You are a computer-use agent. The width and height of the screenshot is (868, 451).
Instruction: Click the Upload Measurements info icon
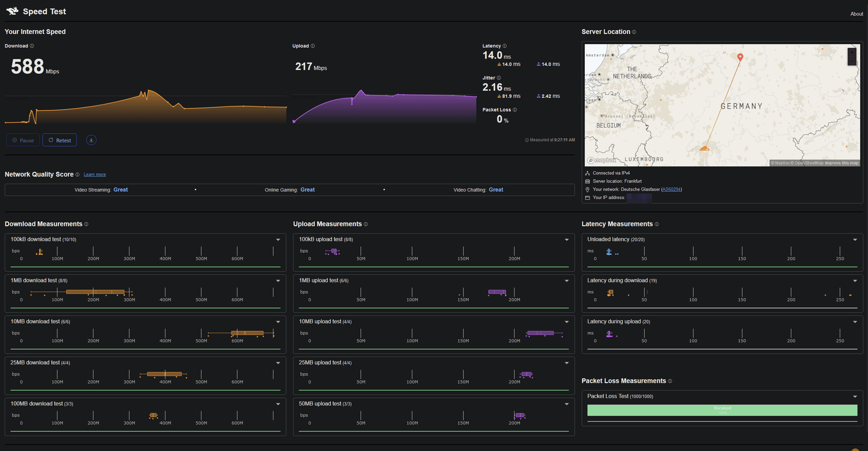click(x=366, y=224)
